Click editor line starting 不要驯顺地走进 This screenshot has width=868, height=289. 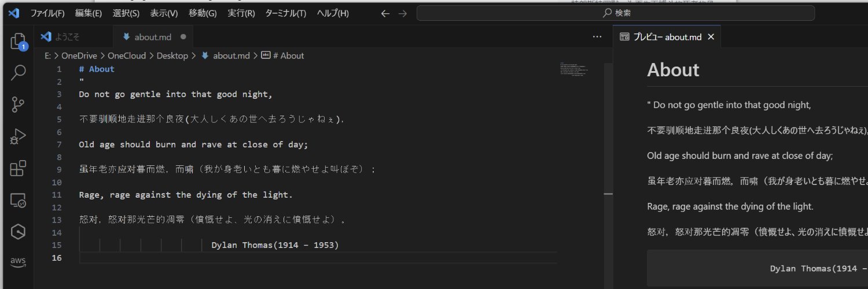212,120
